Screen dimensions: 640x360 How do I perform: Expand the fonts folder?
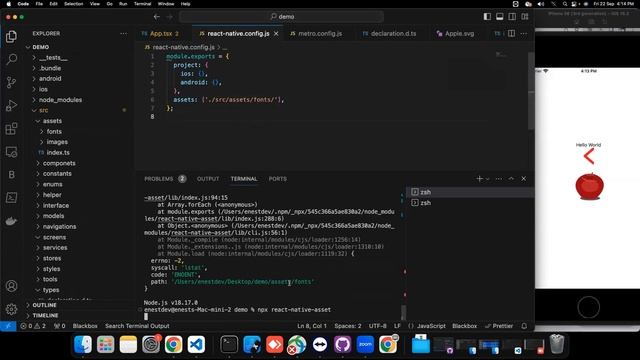point(54,131)
